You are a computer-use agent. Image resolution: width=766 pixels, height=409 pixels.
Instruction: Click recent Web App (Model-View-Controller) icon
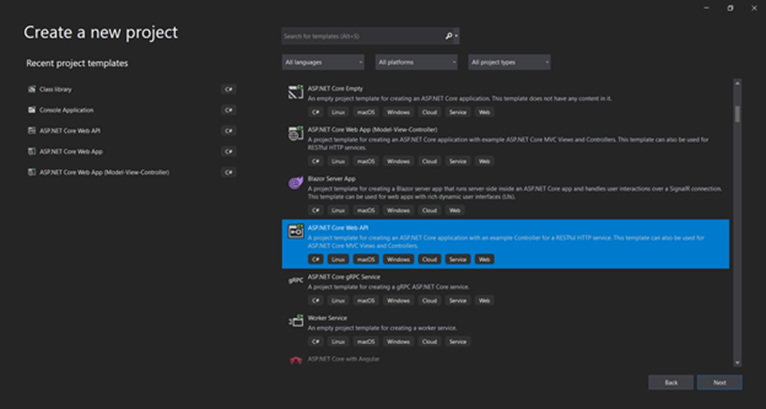(x=32, y=172)
